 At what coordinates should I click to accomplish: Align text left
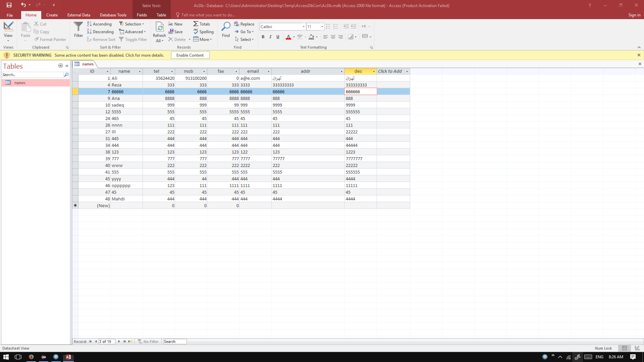[325, 37]
